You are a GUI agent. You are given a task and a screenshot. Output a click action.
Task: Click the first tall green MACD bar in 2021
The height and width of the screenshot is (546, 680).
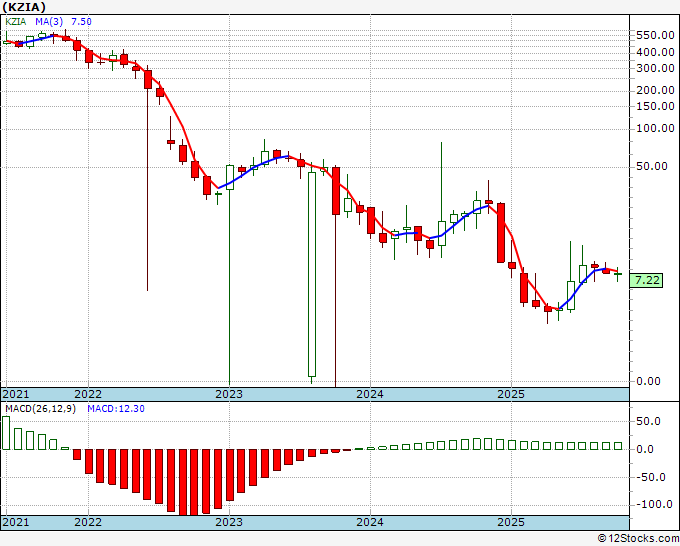pyautogui.click(x=6, y=433)
